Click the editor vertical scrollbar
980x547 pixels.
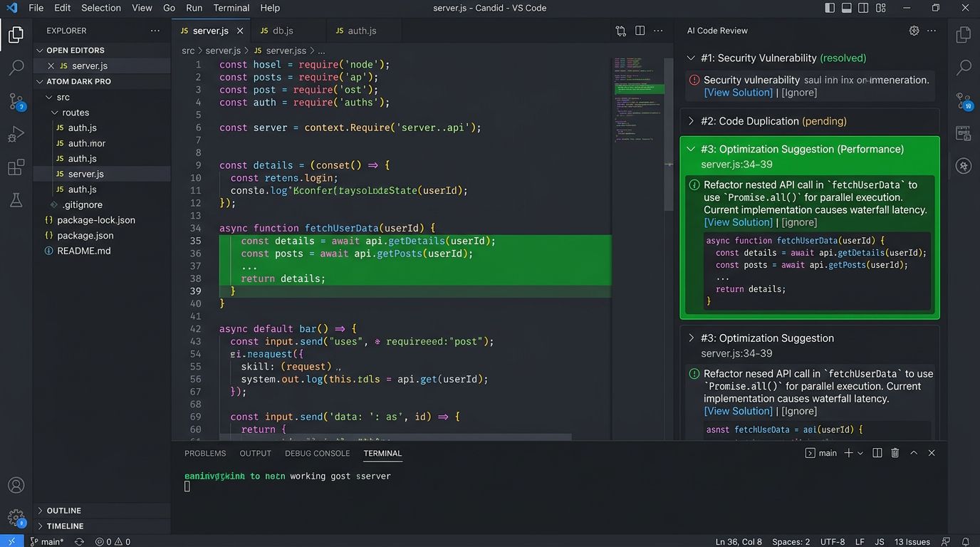click(x=669, y=134)
